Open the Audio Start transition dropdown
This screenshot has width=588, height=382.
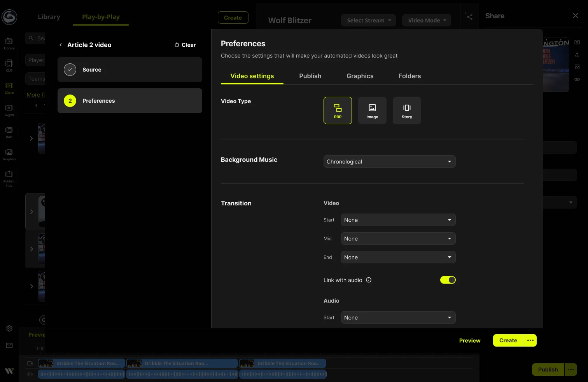coord(398,317)
